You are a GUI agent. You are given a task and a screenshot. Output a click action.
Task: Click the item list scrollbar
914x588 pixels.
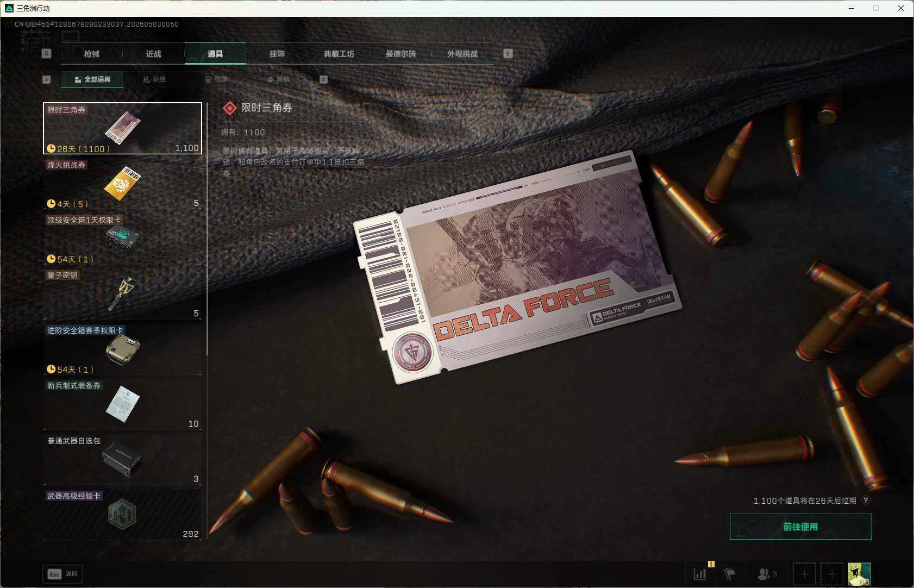click(207, 229)
